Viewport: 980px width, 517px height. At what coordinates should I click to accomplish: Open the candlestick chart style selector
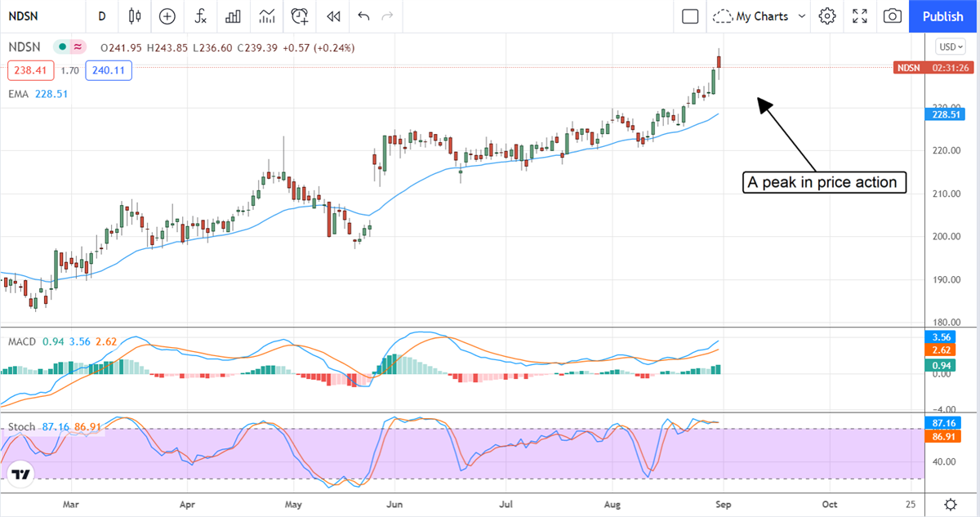click(135, 16)
